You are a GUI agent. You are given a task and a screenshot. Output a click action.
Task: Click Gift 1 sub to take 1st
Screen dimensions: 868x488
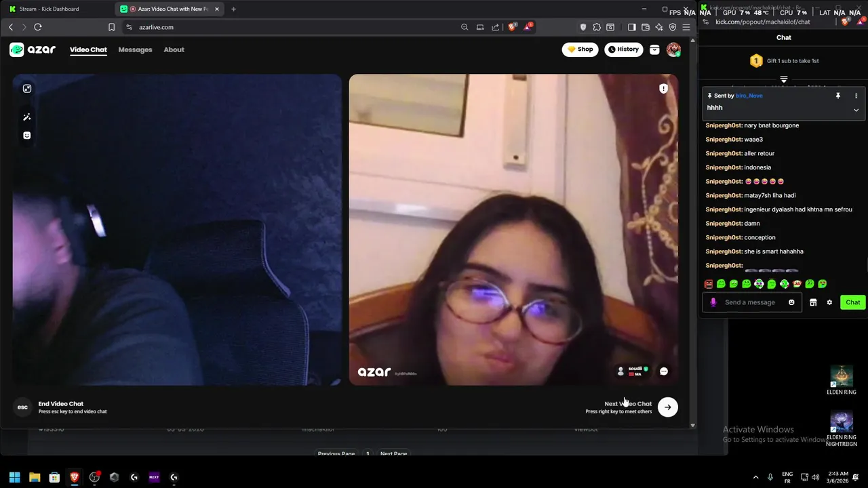pyautogui.click(x=784, y=61)
